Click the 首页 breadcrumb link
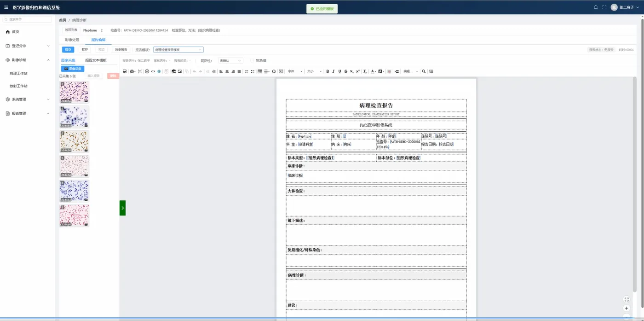 point(63,20)
